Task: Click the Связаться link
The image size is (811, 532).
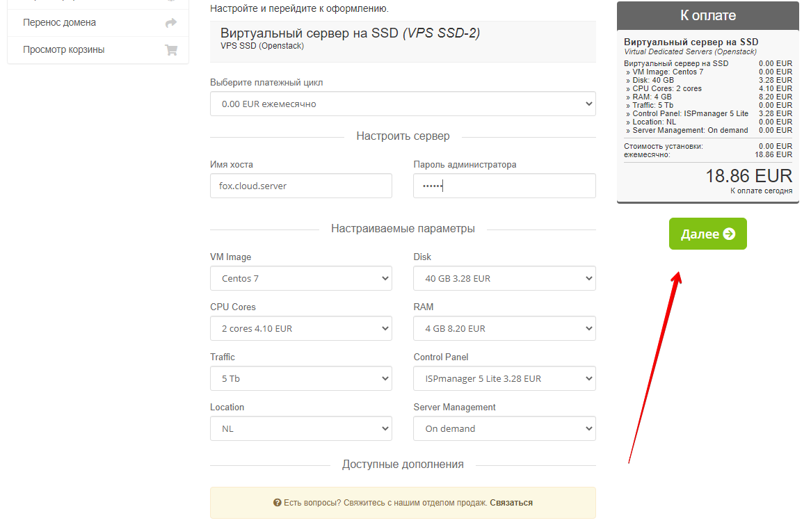Action: click(x=511, y=503)
